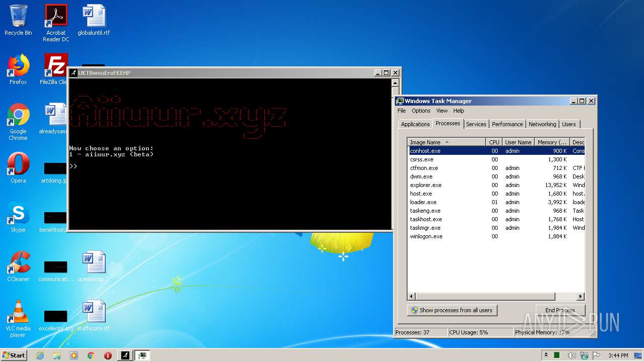
Task: Open Windows Media Player taskbar icon
Action: 74,355
